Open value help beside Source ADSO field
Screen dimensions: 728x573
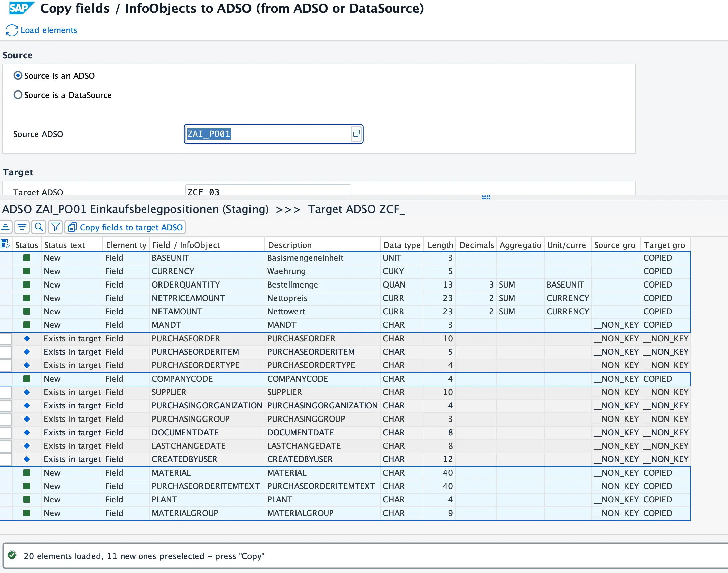356,134
